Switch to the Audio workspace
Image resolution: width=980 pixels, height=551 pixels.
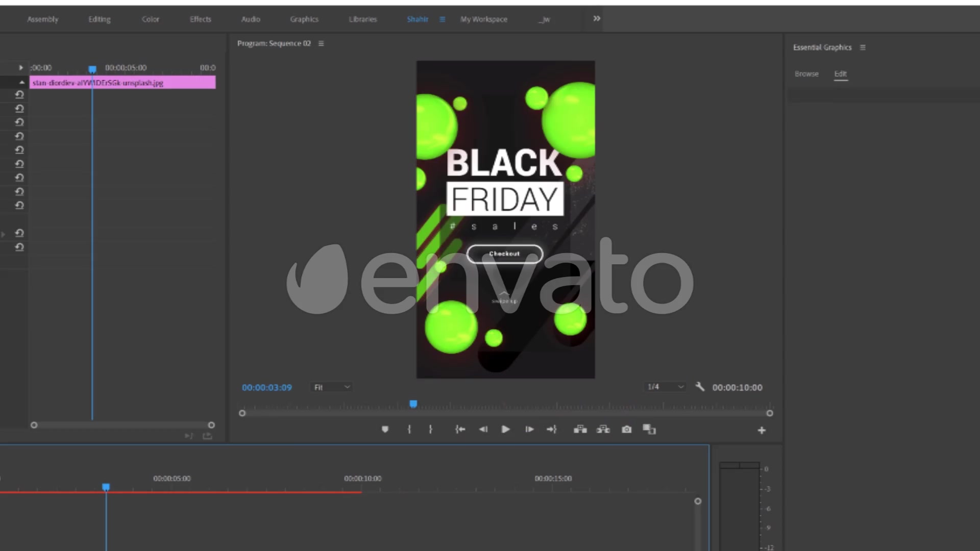(251, 19)
